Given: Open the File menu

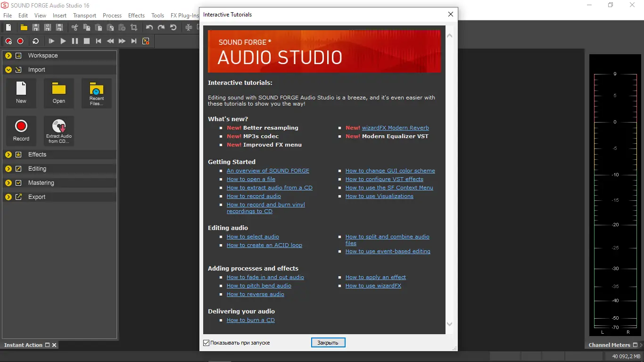Looking at the screenshot, I should (8, 16).
